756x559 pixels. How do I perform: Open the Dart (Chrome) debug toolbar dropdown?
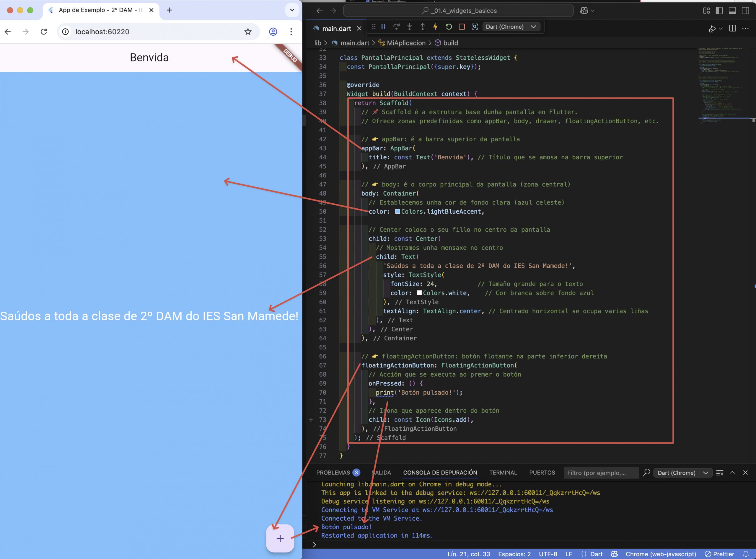click(511, 27)
